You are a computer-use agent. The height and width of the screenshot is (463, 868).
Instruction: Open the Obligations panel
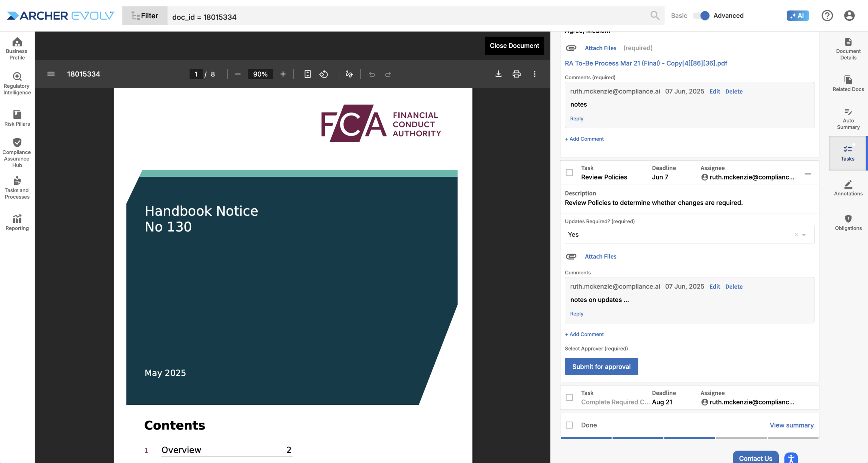click(848, 223)
